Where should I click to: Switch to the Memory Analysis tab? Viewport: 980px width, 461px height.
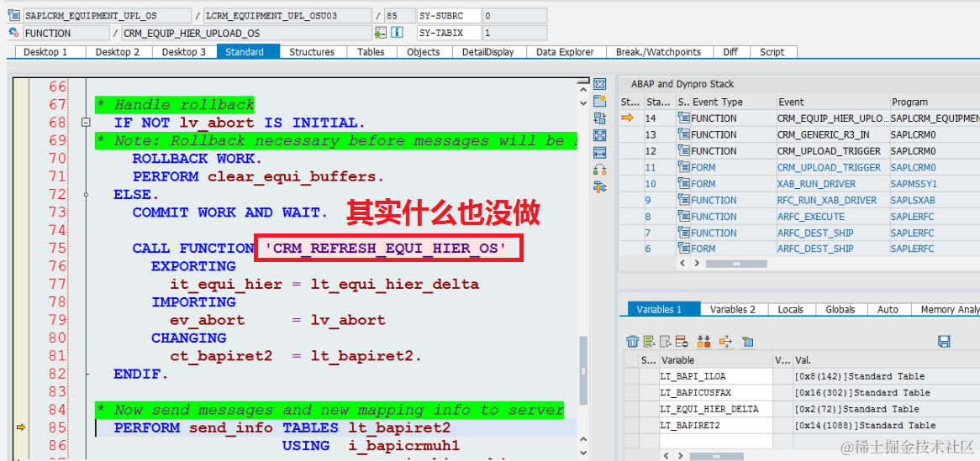pos(946,309)
